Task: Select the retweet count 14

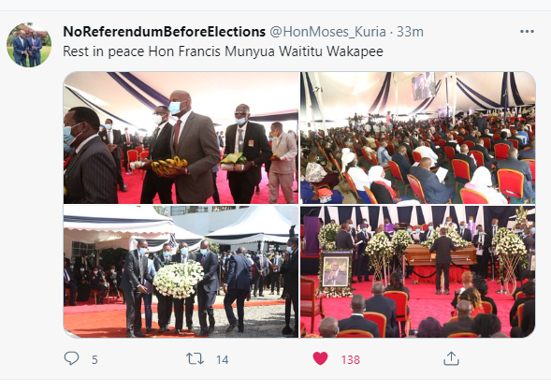Action: click(x=222, y=359)
